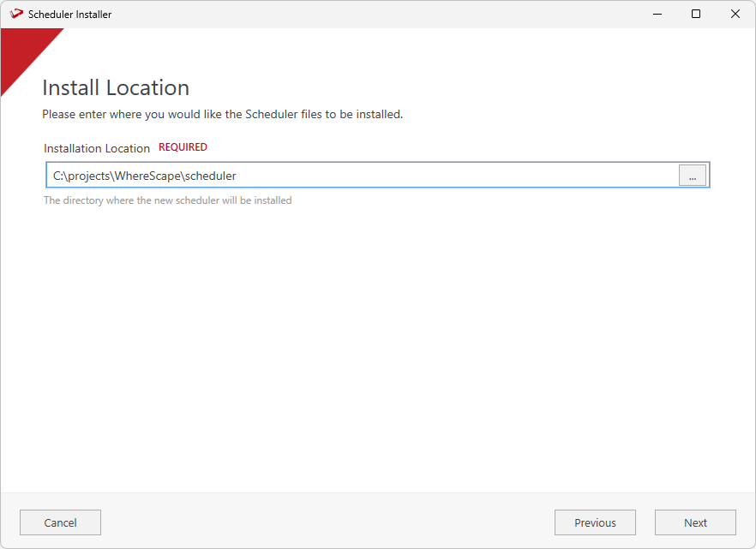Viewport: 756px width, 549px height.
Task: Go back with the Previous button
Action: [x=595, y=522]
